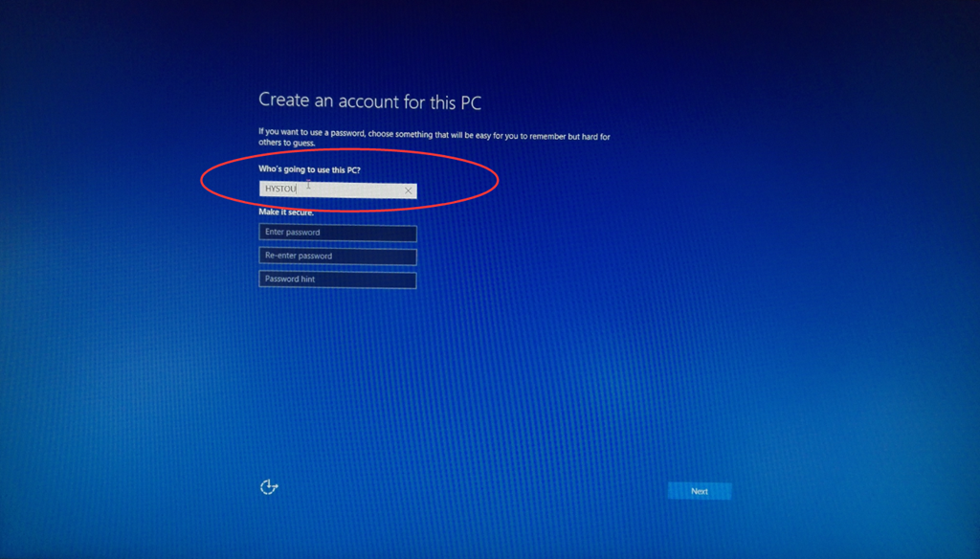Clear the username with the X icon
Screen dimensions: 980x559
click(408, 190)
